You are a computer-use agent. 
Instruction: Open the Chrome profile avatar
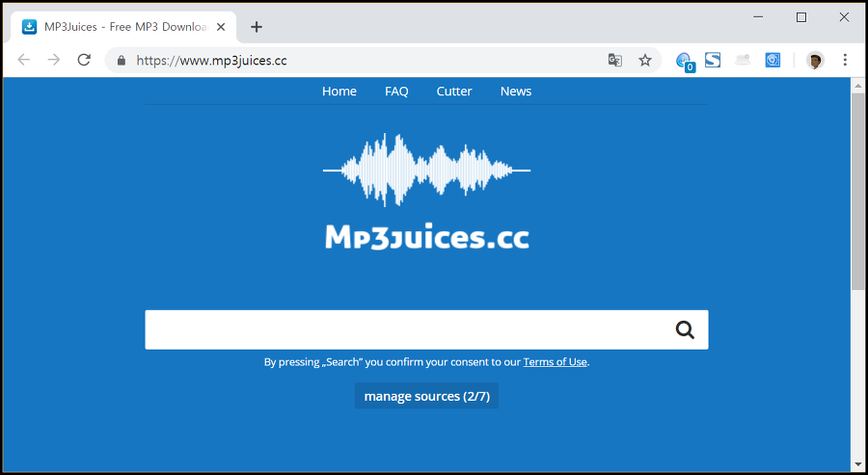tap(815, 60)
